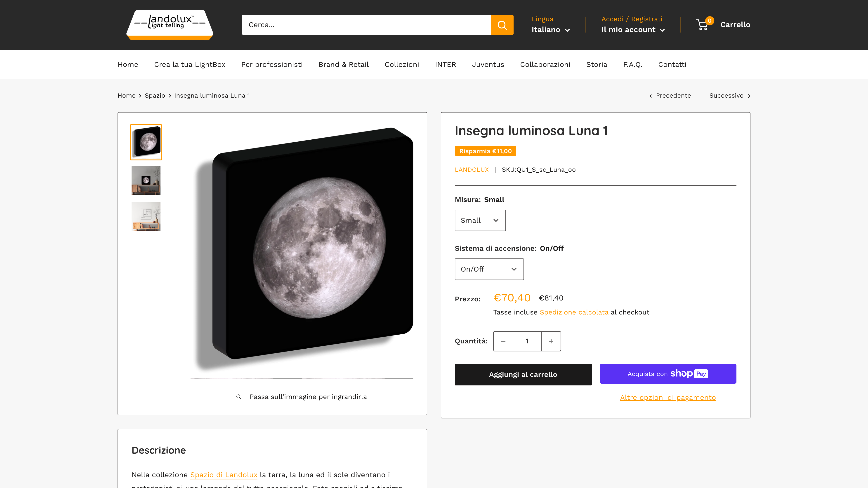
Task: Click the minus icon to decrease quantity
Action: [503, 341]
